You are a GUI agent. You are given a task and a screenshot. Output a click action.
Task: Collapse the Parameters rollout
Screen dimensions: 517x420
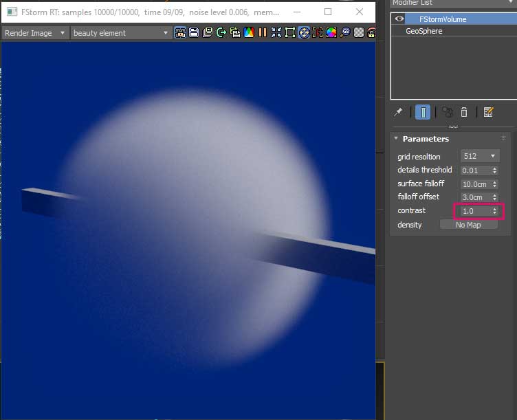click(396, 139)
